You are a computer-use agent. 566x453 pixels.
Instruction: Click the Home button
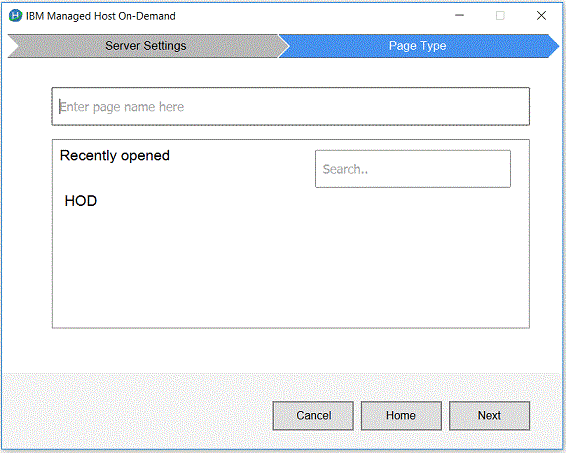point(401,415)
